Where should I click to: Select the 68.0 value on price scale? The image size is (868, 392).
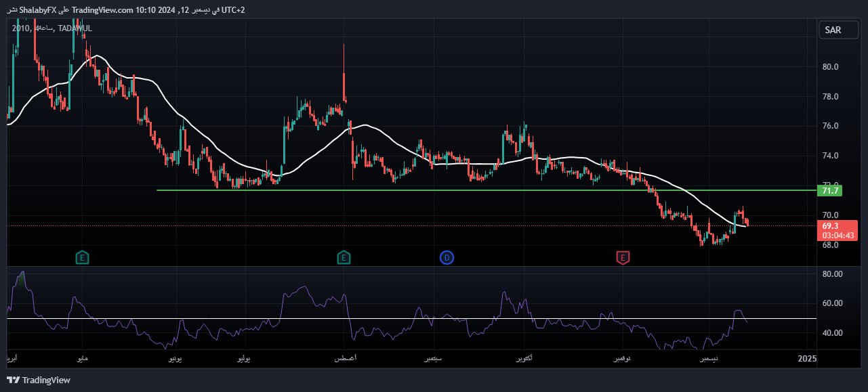(830, 244)
